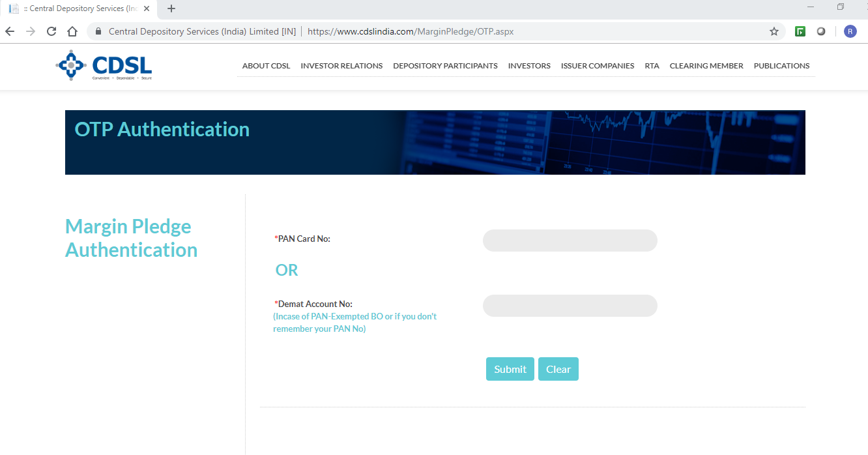Click the 'OR' separator text

pyautogui.click(x=287, y=271)
